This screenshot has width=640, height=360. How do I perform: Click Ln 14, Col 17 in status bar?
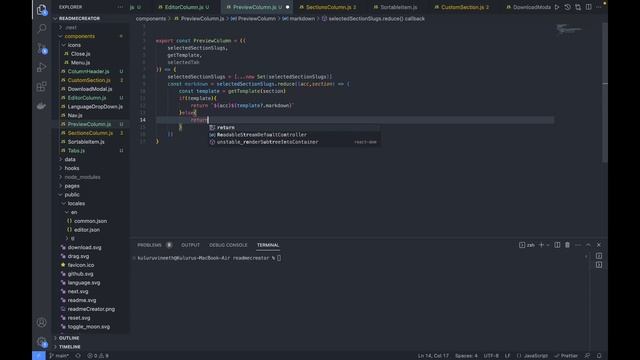point(433,356)
